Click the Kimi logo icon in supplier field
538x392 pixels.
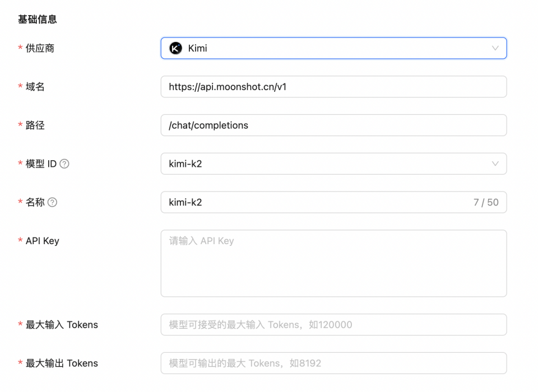pyautogui.click(x=175, y=48)
